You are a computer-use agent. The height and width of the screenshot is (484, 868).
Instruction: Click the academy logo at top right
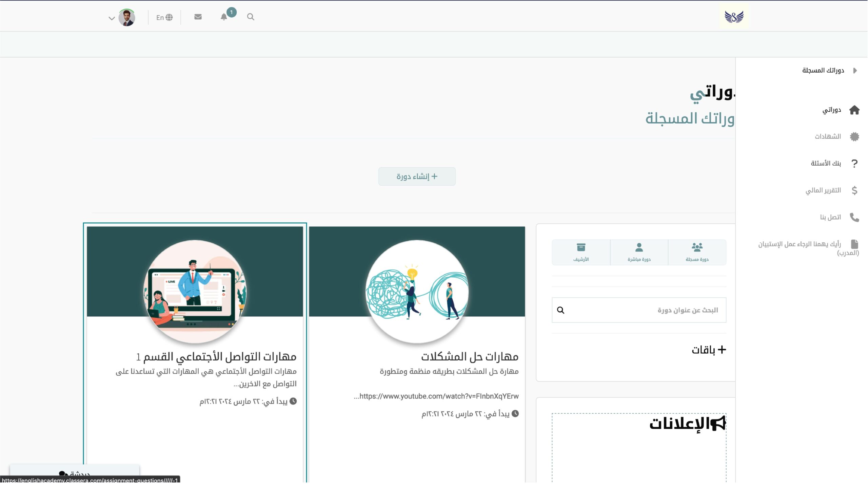(734, 16)
